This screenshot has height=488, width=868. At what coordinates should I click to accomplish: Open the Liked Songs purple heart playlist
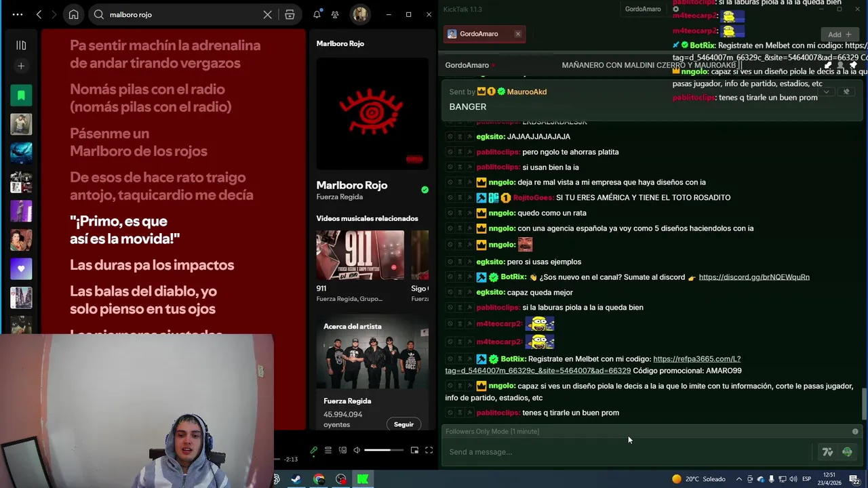click(21, 269)
